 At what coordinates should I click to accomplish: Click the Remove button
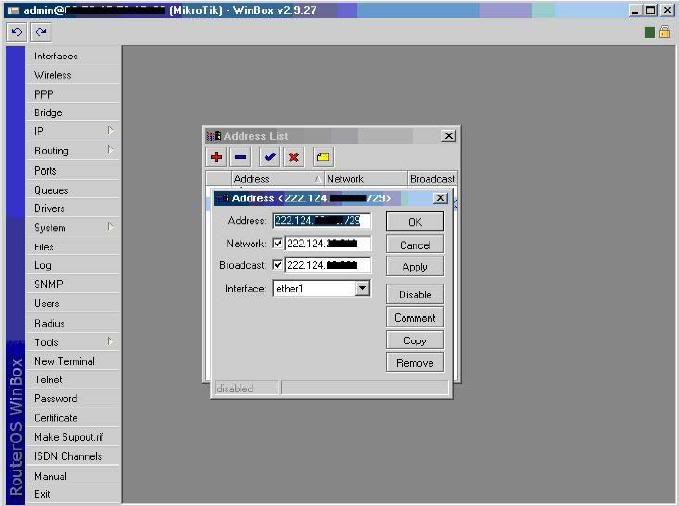[x=415, y=363]
